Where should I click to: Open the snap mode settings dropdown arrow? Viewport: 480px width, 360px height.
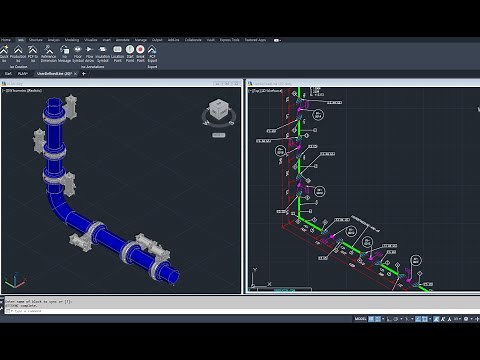[383, 319]
